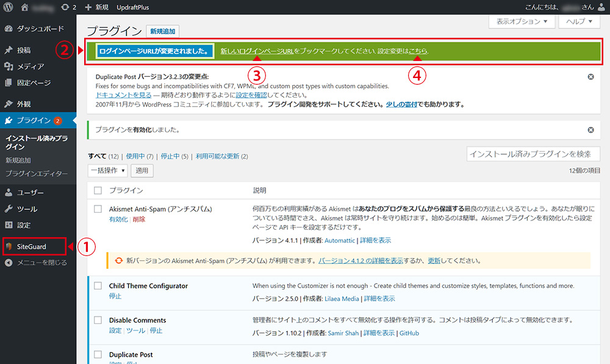Open プラグインエディター submenu item
The height and width of the screenshot is (364, 610).
click(37, 173)
